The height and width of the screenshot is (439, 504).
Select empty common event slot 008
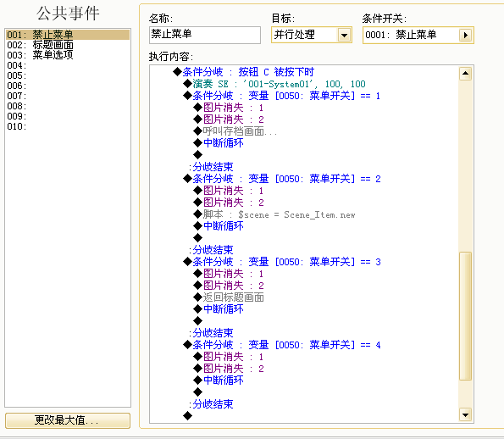[68, 106]
